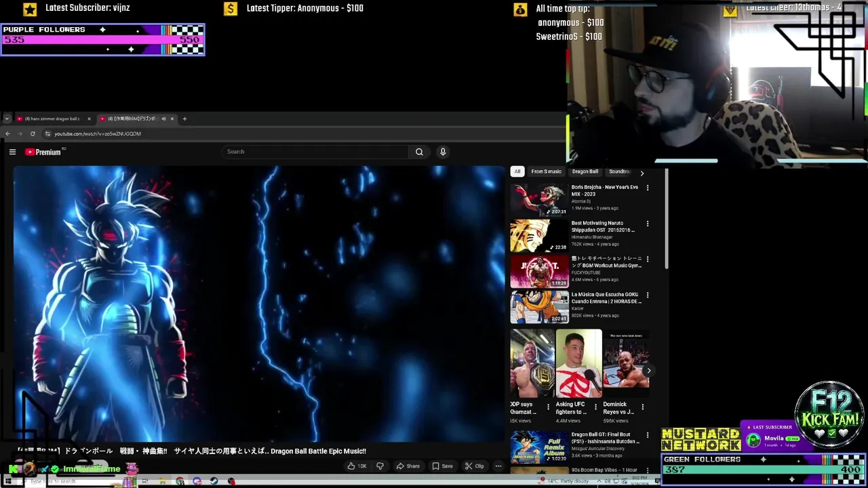This screenshot has height=488, width=868.
Task: Open the Dragon Ball GT Final Bout thumbnail
Action: [539, 447]
